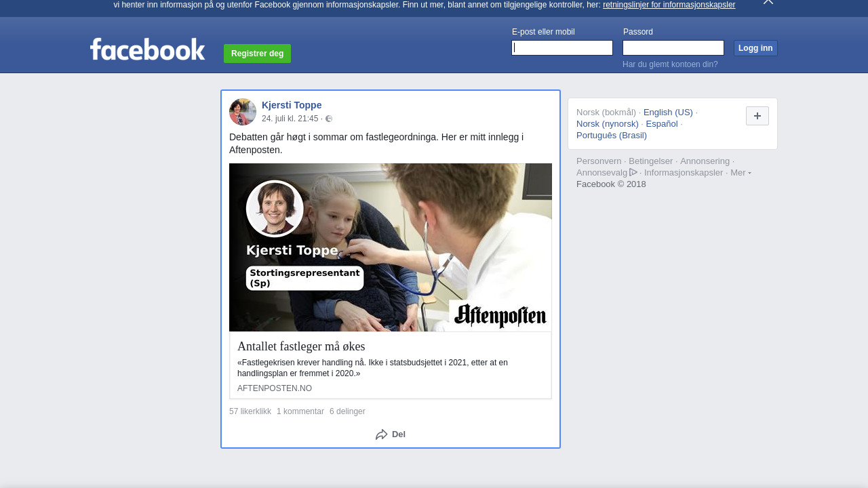Viewport: 868px width, 488px height.
Task: Switch language to Español
Action: [662, 124]
